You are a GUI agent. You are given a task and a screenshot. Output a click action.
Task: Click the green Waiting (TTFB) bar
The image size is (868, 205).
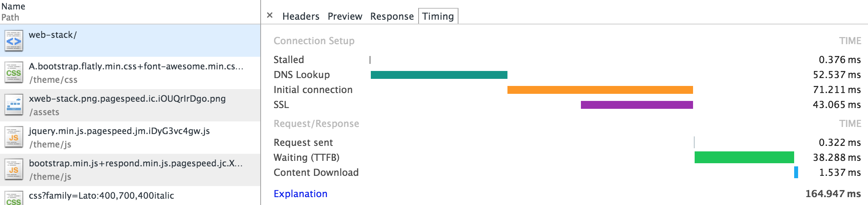(x=744, y=157)
